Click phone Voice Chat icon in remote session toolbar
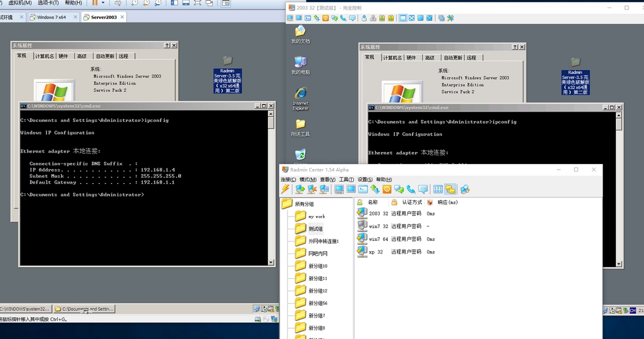The width and height of the screenshot is (644, 339). tap(343, 18)
